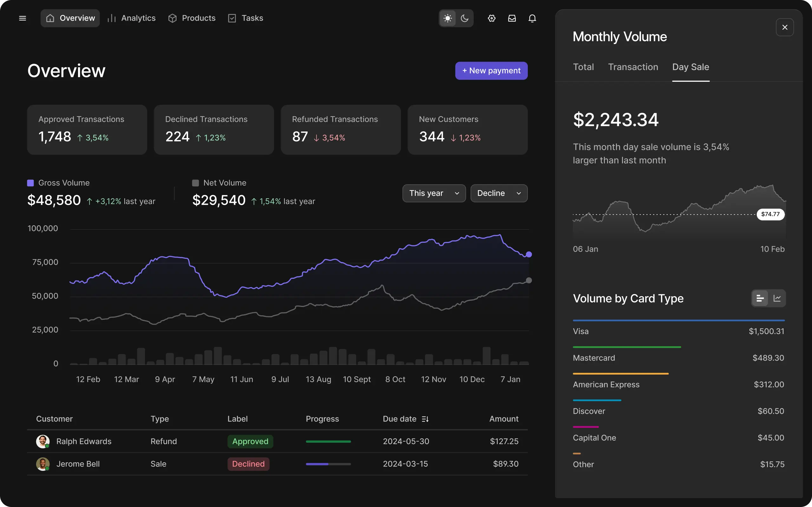Click the New payment button
This screenshot has width=812, height=507.
[x=491, y=71]
